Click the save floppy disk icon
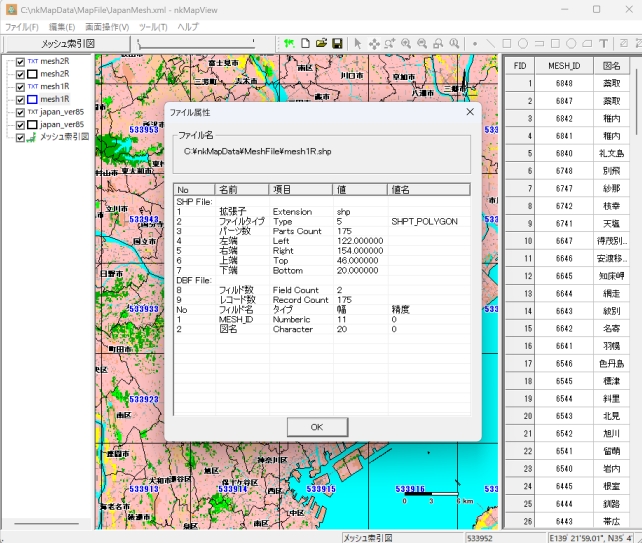Screen dimensions: 642x543 click(x=337, y=44)
